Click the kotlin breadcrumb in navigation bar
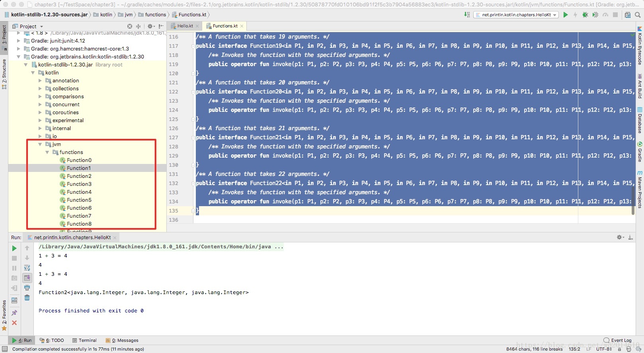This screenshot has height=353, width=644. 103,15
